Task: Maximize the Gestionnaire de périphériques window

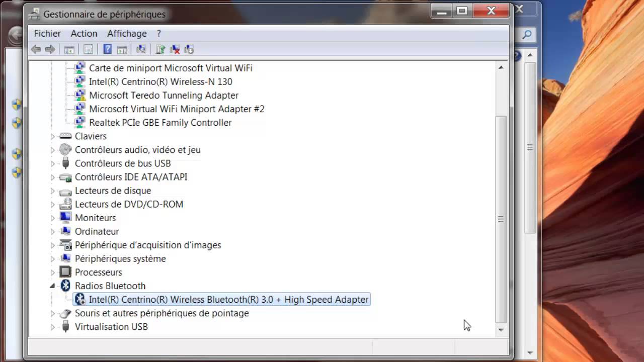Action: pyautogui.click(x=462, y=11)
